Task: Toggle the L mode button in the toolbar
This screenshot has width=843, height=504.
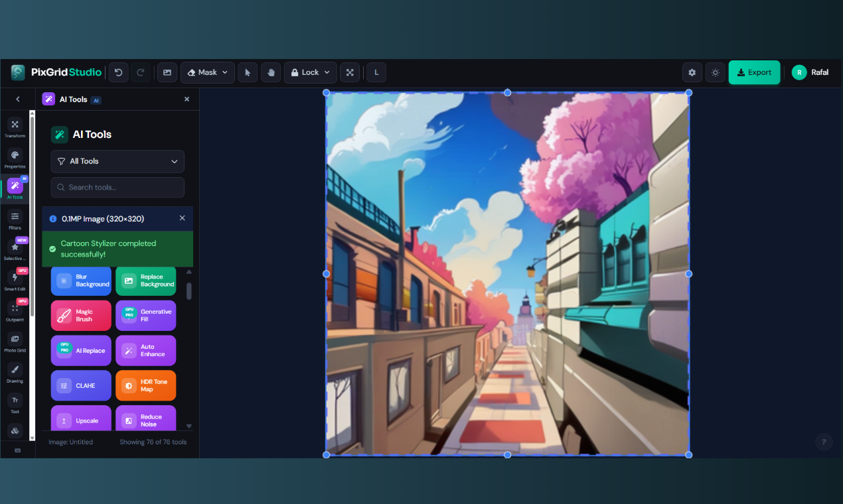Action: click(376, 72)
